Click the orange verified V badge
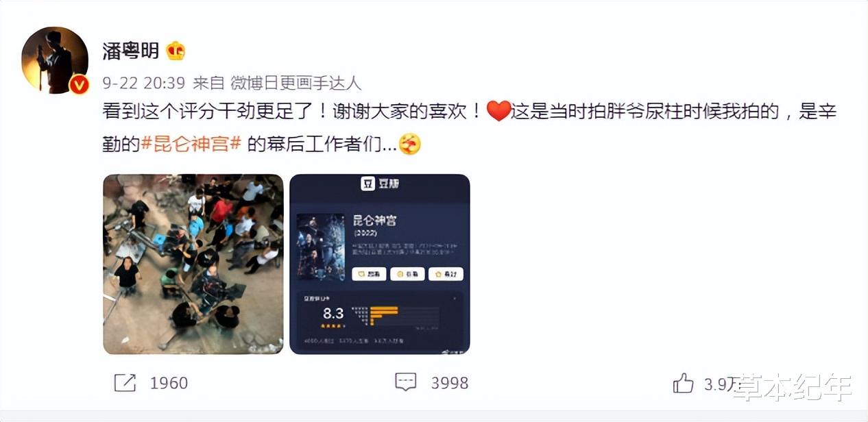 (80, 84)
